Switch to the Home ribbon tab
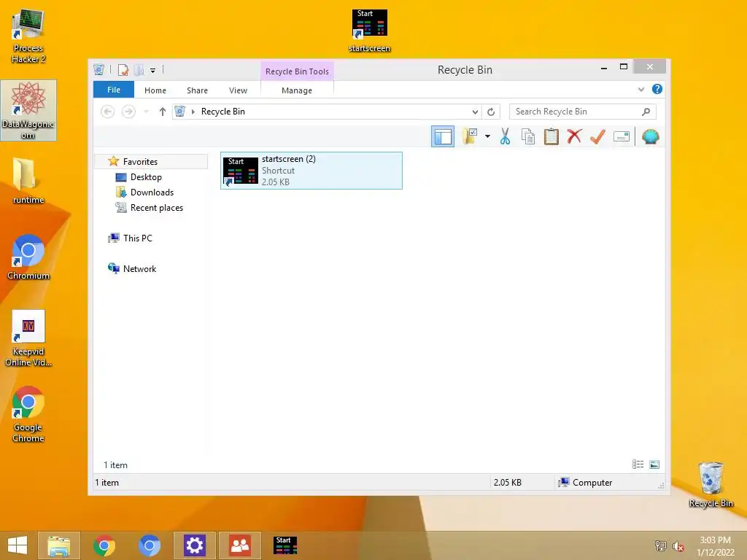The image size is (747, 560). [155, 90]
